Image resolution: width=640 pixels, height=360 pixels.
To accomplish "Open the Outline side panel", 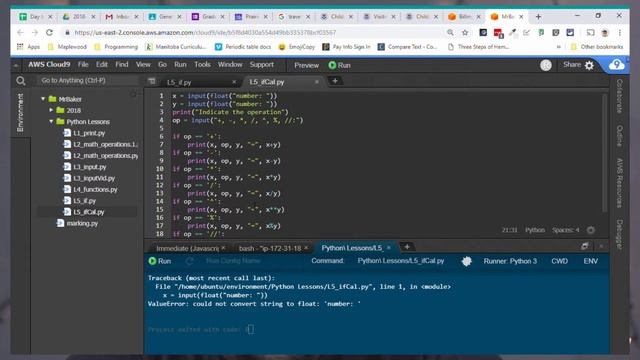I will 619,136.
